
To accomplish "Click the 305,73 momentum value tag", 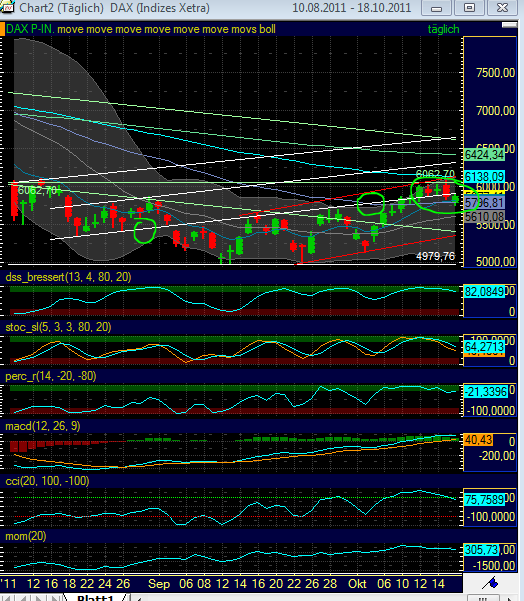I will (481, 550).
